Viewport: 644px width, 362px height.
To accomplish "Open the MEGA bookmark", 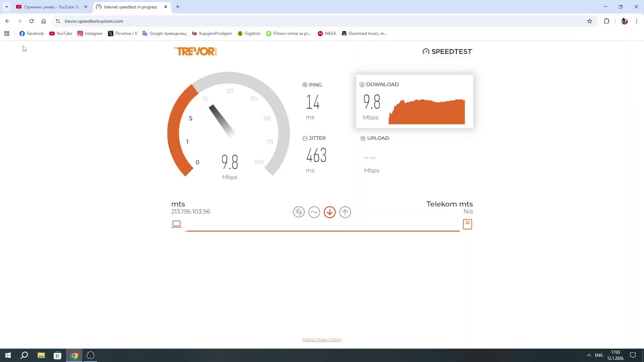I will [x=327, y=34].
